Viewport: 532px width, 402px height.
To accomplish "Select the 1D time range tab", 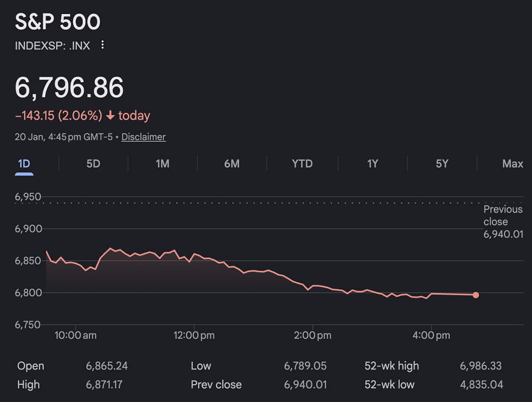I will (24, 163).
